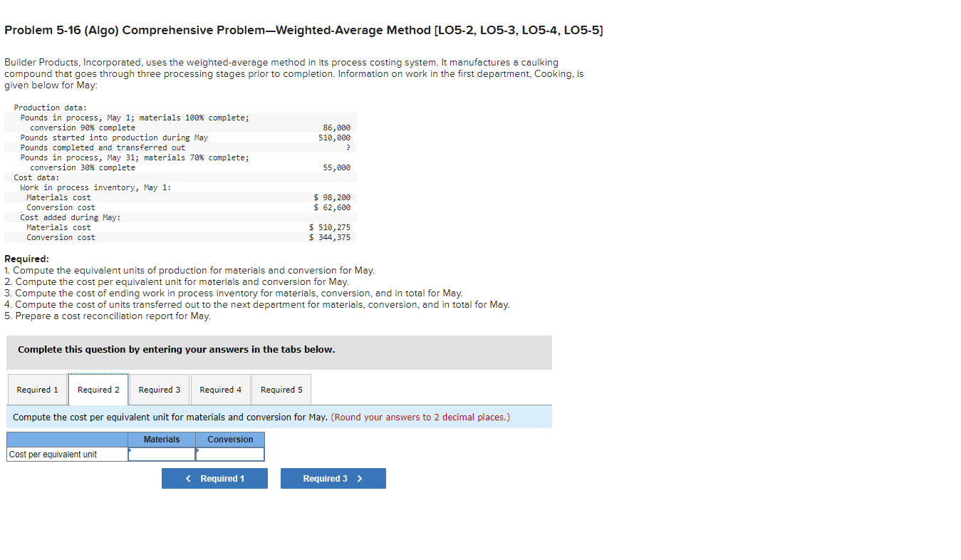Image resolution: width=961 pixels, height=560 pixels.
Task: Click the question mark for pounds transferred out
Action: 349,147
